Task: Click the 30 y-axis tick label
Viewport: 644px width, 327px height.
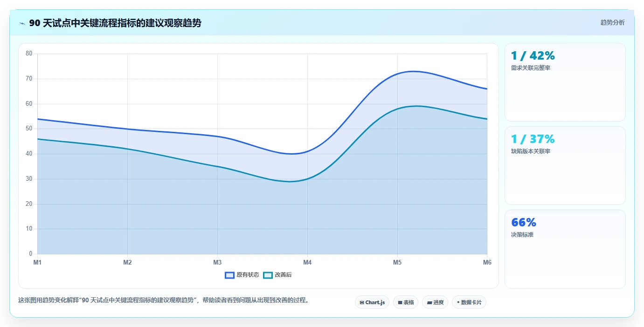Action: click(x=29, y=179)
